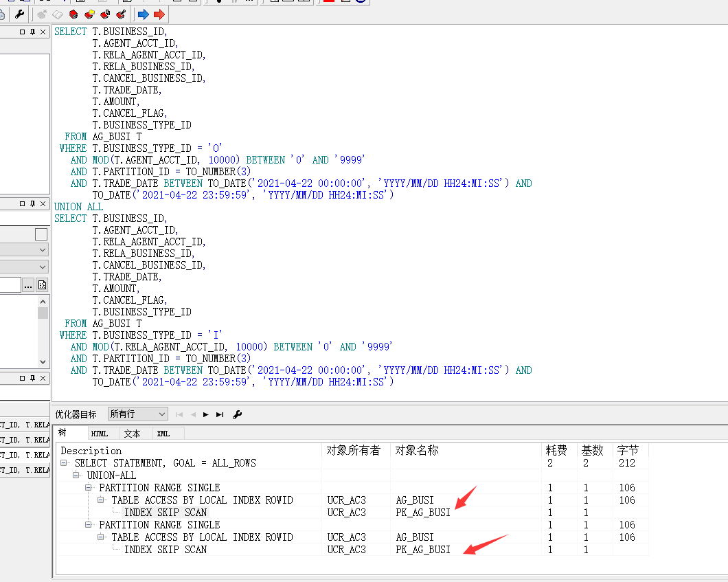
Task: Click the page icon button beside the ellipsis button
Action: point(43,284)
